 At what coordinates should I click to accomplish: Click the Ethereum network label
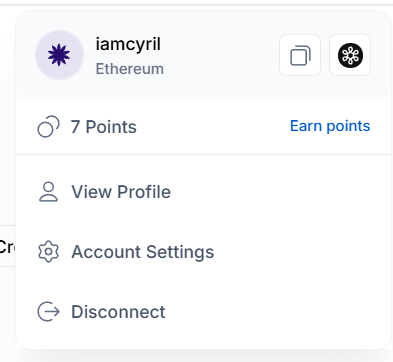click(130, 69)
